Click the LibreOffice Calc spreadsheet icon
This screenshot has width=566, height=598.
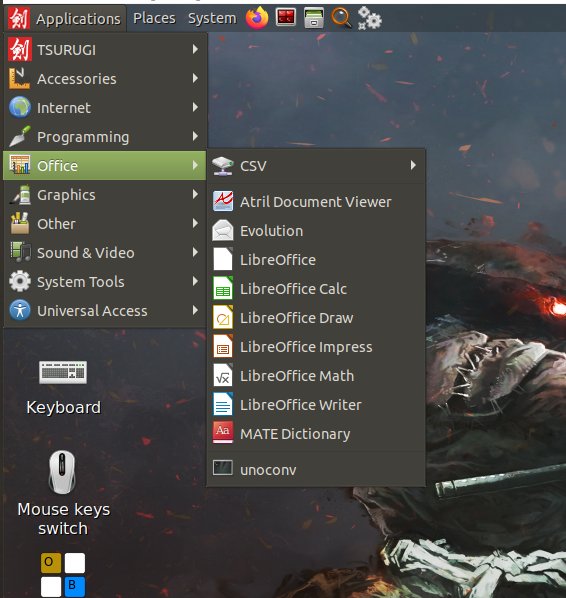(223, 288)
